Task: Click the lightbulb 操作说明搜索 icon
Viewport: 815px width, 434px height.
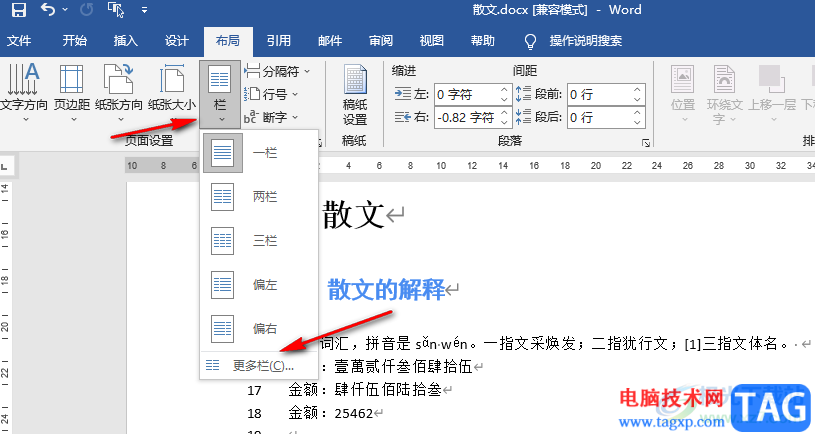Action: pyautogui.click(x=530, y=41)
